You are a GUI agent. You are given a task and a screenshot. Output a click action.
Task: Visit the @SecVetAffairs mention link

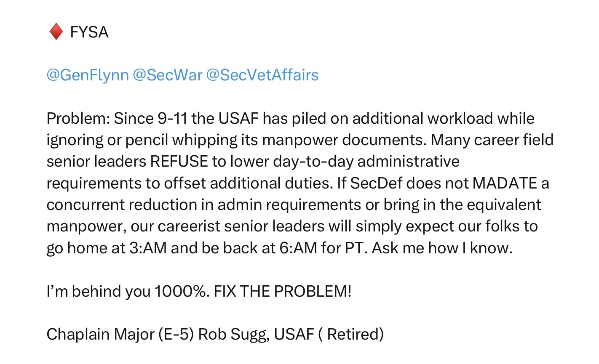[262, 75]
